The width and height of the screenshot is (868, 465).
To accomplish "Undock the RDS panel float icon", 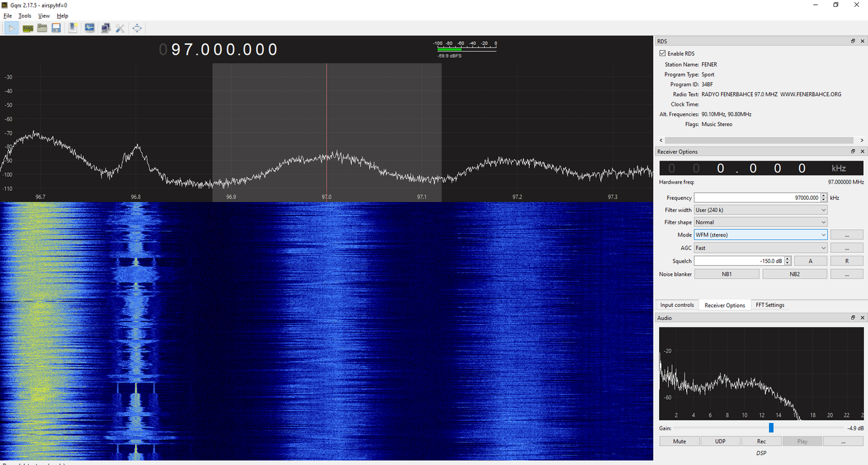I will pos(853,41).
